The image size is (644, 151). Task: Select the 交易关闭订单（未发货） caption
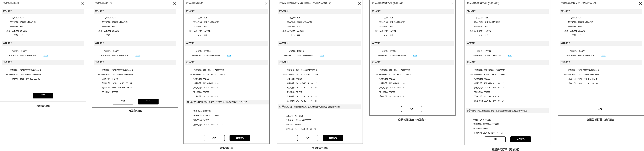pyautogui.click(x=412, y=120)
